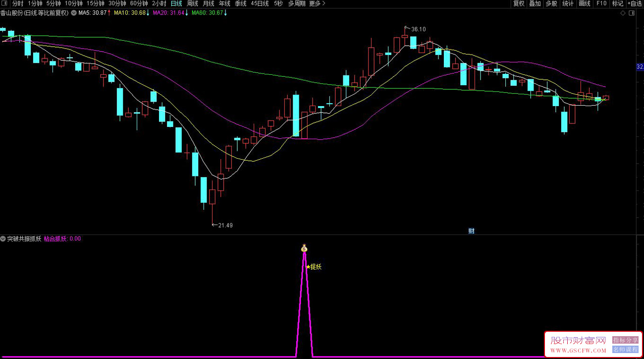Click the MA20 magenta value label
This screenshot has height=359, width=644.
(x=168, y=13)
